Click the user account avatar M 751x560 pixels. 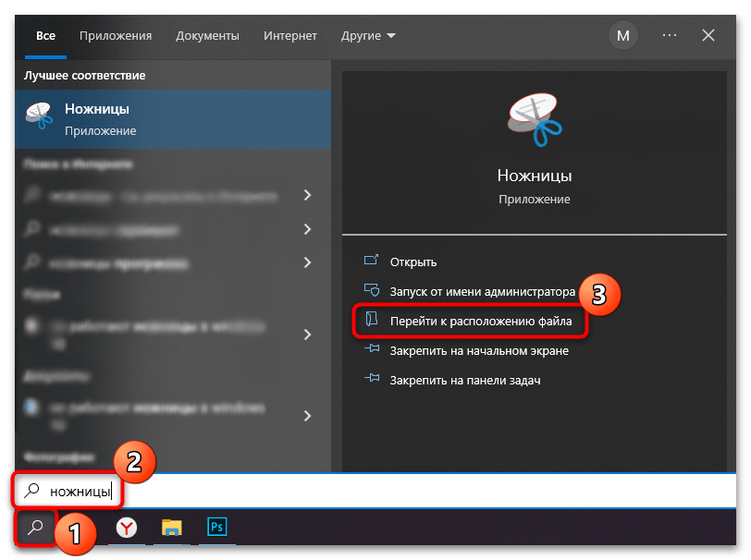[623, 36]
